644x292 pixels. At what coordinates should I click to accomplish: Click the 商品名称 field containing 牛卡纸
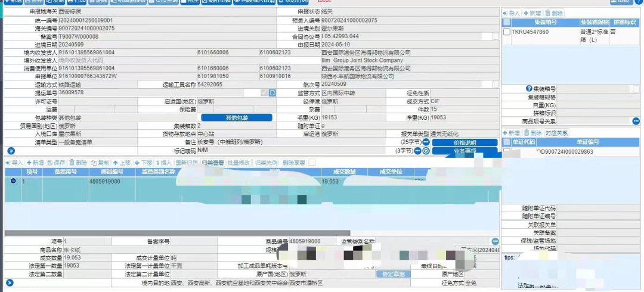click(x=141, y=250)
